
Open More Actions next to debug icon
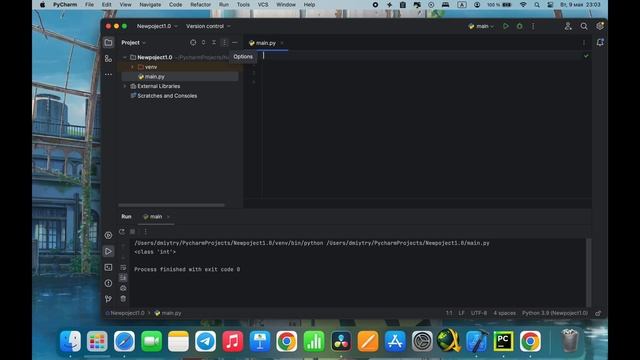533,26
